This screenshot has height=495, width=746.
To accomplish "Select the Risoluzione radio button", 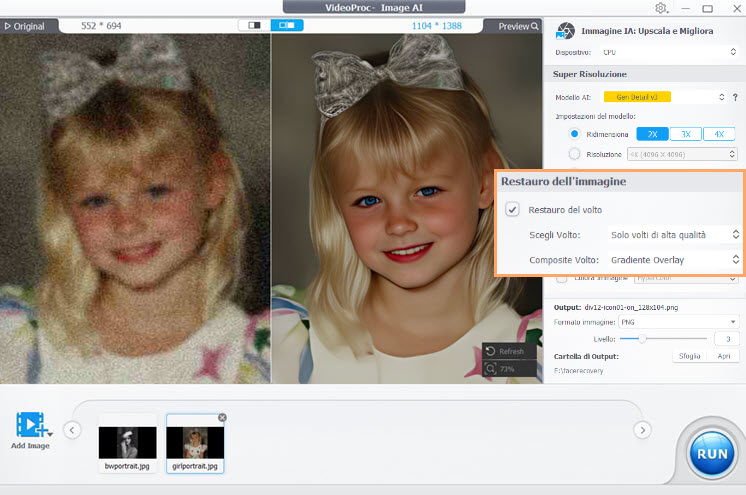I will (574, 154).
